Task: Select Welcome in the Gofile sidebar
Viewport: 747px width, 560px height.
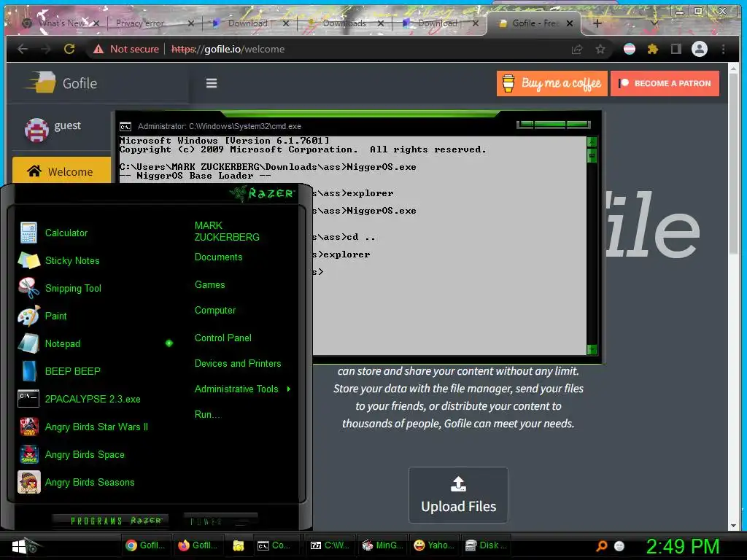Action: click(x=61, y=171)
